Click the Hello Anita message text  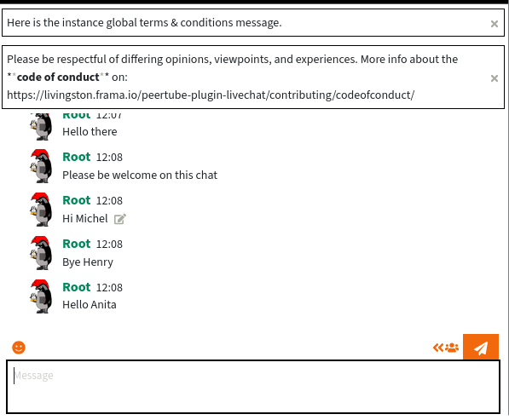pyautogui.click(x=90, y=304)
